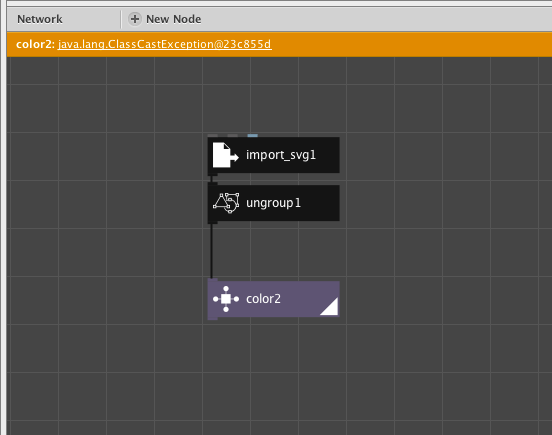Screen dimensions: 552x435
Task: Click the ungroup1 shapes icon
Action: (x=226, y=203)
